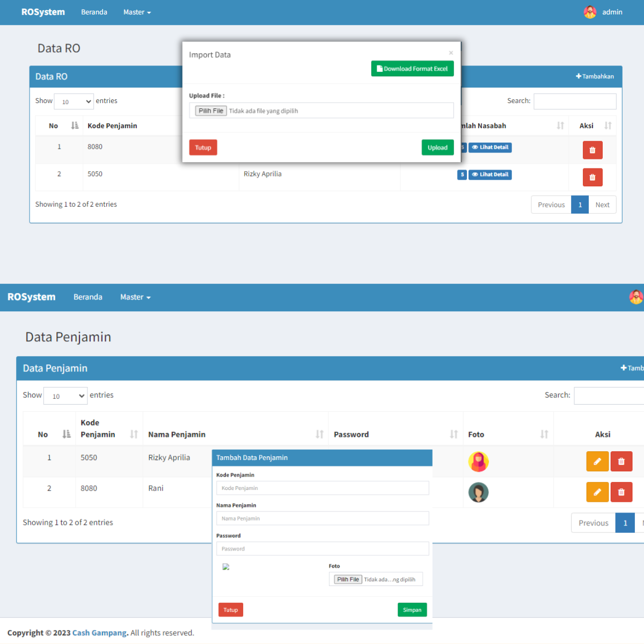Close Import Data dialog with the X icon
The image size is (644, 644).
[x=451, y=53]
